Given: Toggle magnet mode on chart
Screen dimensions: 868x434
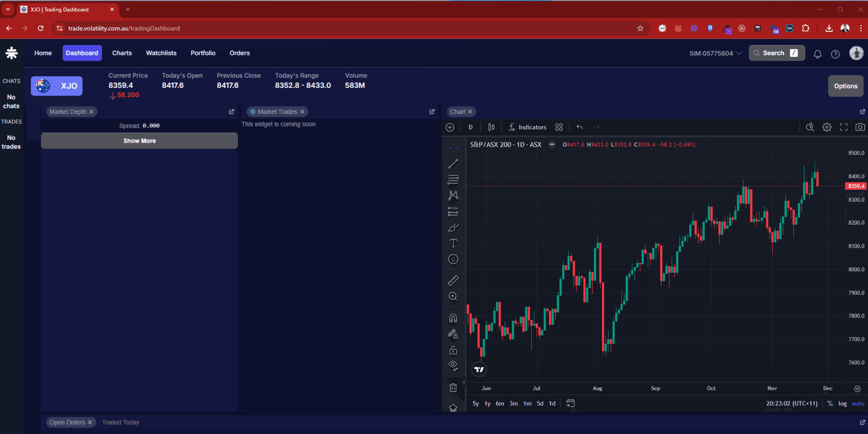Looking at the screenshot, I should (453, 318).
